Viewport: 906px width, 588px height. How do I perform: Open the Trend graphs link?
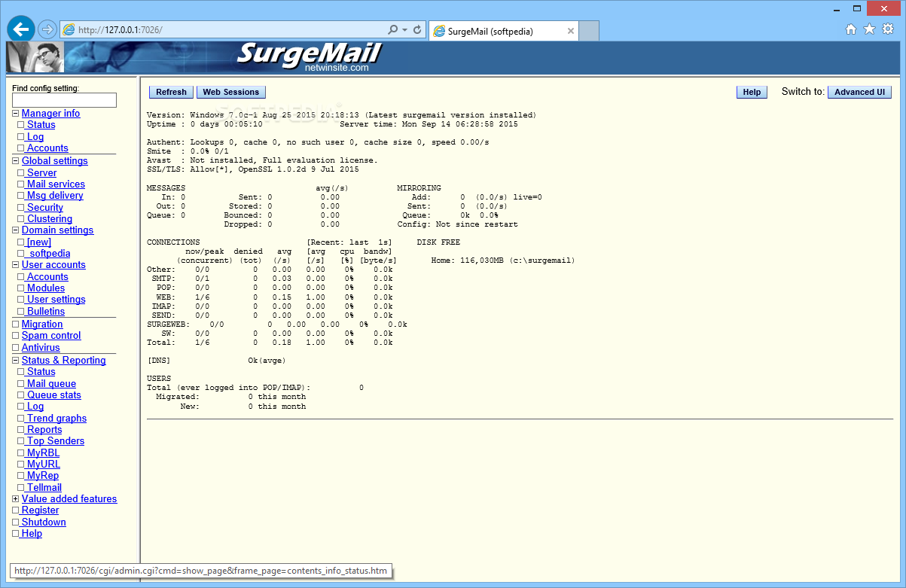pos(56,419)
